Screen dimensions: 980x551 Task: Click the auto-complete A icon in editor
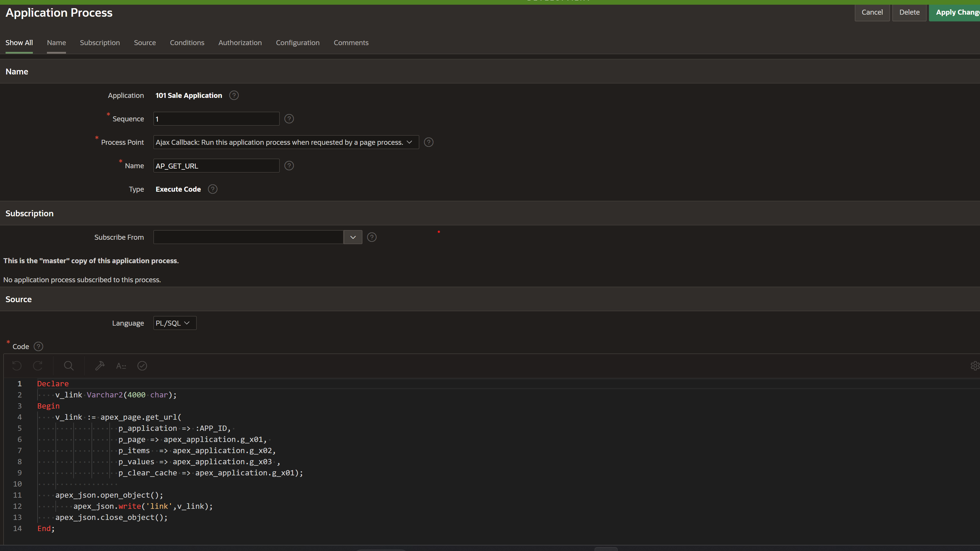click(121, 366)
